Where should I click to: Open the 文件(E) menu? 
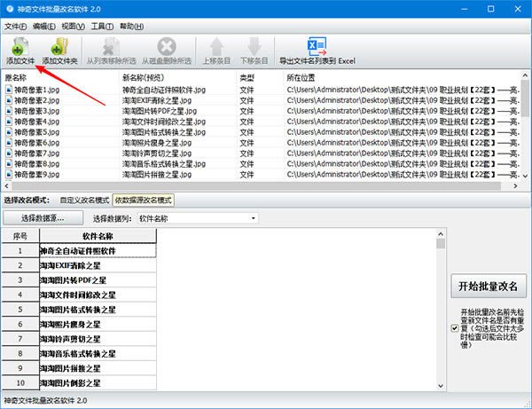16,27
